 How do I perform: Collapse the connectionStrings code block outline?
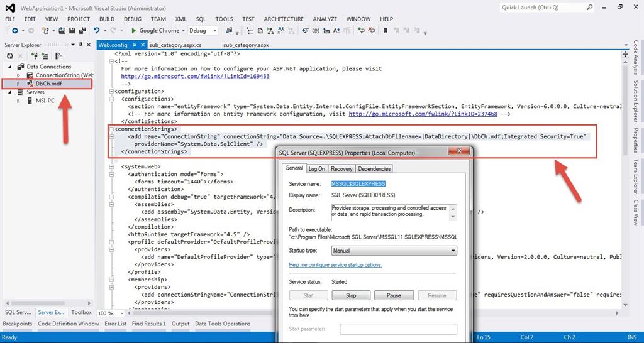coord(111,129)
